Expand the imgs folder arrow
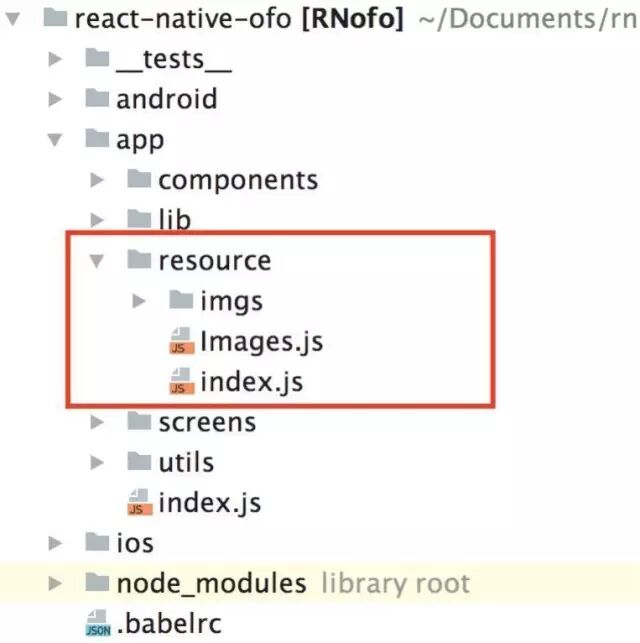The height and width of the screenshot is (643, 640). pos(139,301)
